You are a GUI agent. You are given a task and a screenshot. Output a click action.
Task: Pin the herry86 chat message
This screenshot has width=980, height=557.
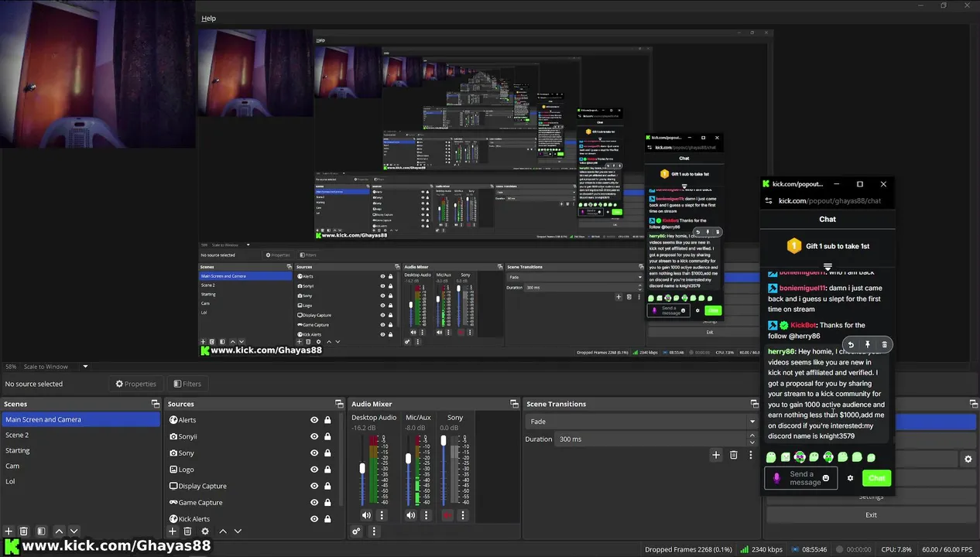[868, 345]
